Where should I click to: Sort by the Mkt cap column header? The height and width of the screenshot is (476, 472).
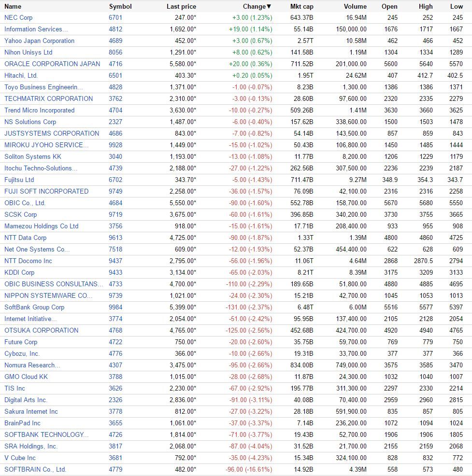pos(301,6)
